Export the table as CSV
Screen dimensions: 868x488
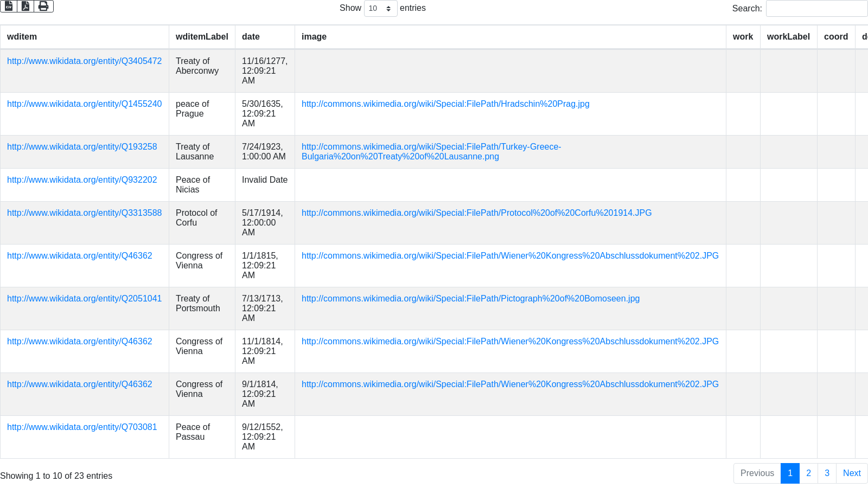click(9, 6)
